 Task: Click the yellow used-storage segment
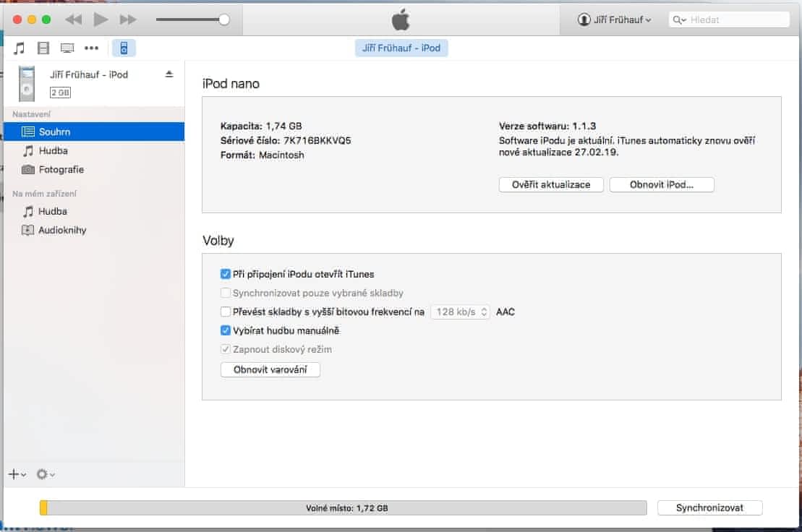[43, 508]
